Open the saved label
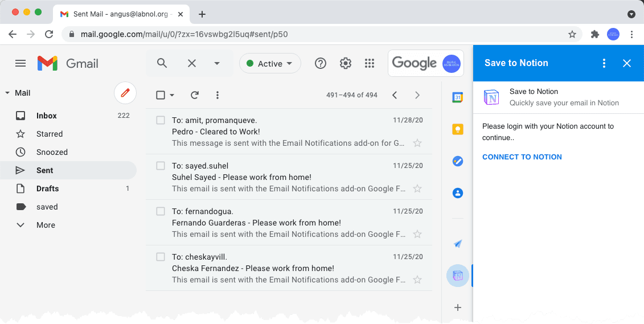The width and height of the screenshot is (644, 324). (68, 207)
